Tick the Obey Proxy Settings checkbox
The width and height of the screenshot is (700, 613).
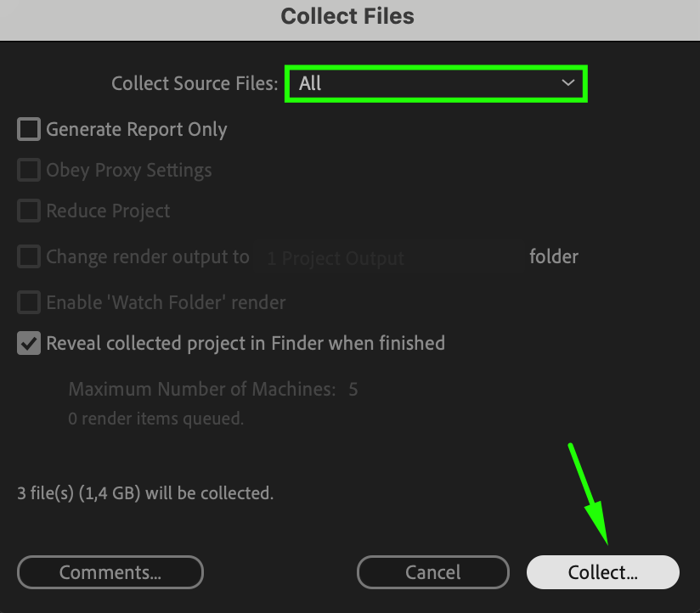point(30,171)
